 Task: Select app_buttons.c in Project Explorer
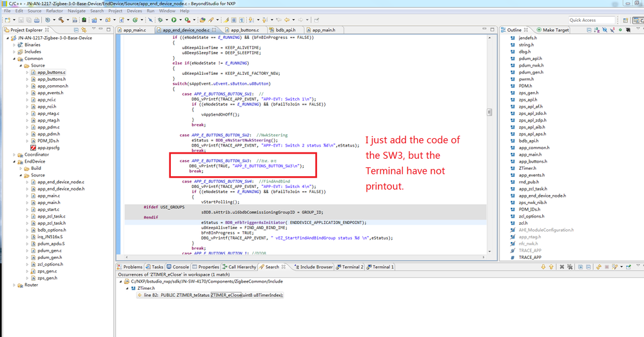click(x=52, y=72)
